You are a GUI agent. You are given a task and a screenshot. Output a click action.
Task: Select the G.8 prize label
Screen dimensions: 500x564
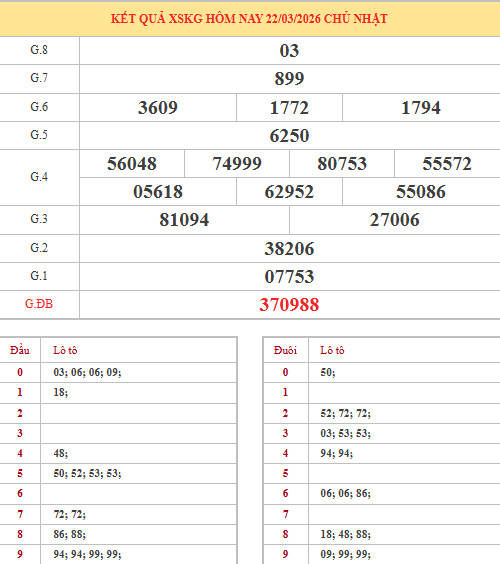tap(39, 50)
